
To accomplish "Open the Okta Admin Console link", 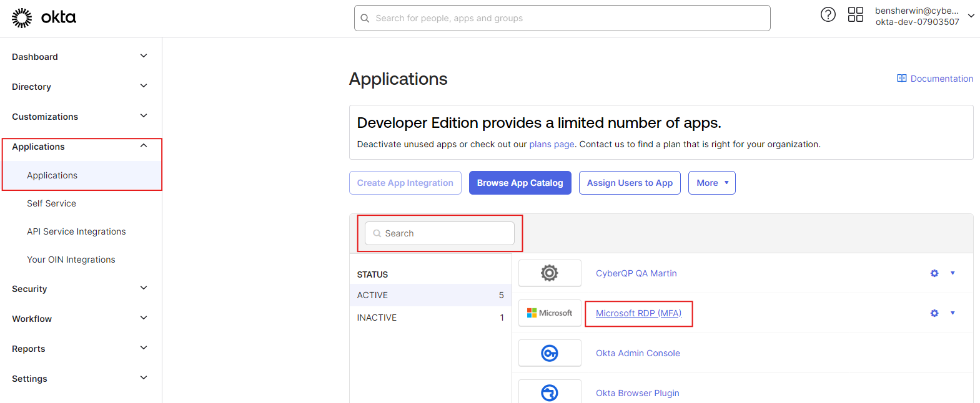I will 638,353.
